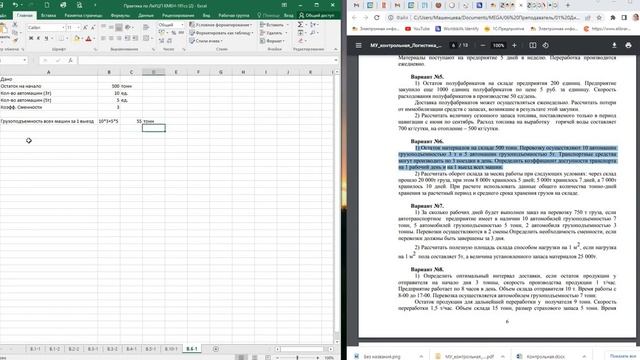Go back in the browser

(354, 18)
